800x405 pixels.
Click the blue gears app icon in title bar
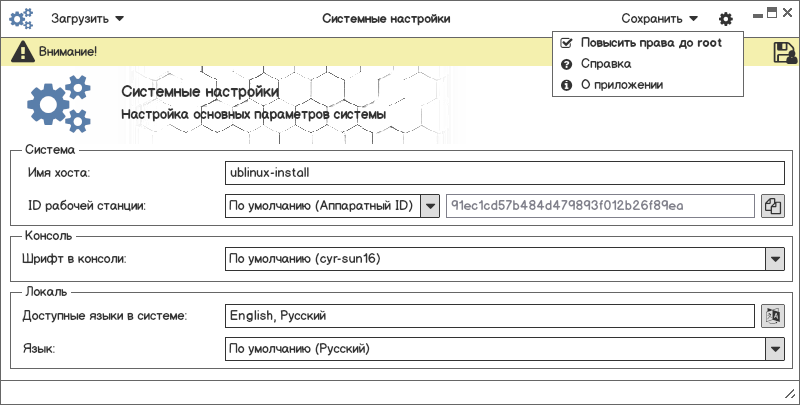coord(21,19)
